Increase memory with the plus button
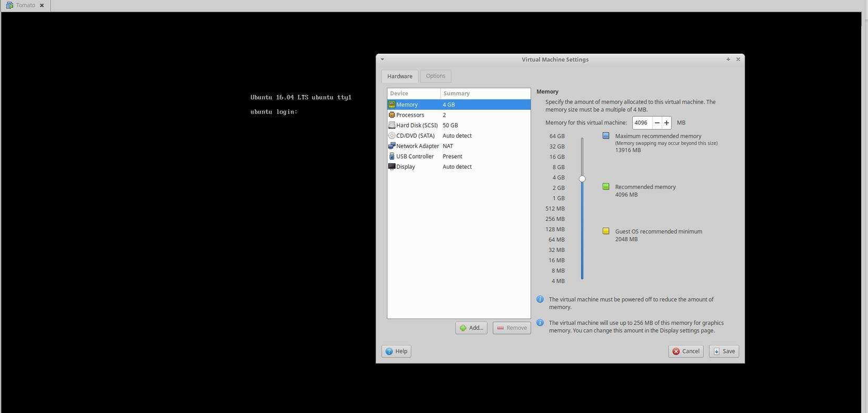Screen dimensions: 868x413 pyautogui.click(x=667, y=122)
